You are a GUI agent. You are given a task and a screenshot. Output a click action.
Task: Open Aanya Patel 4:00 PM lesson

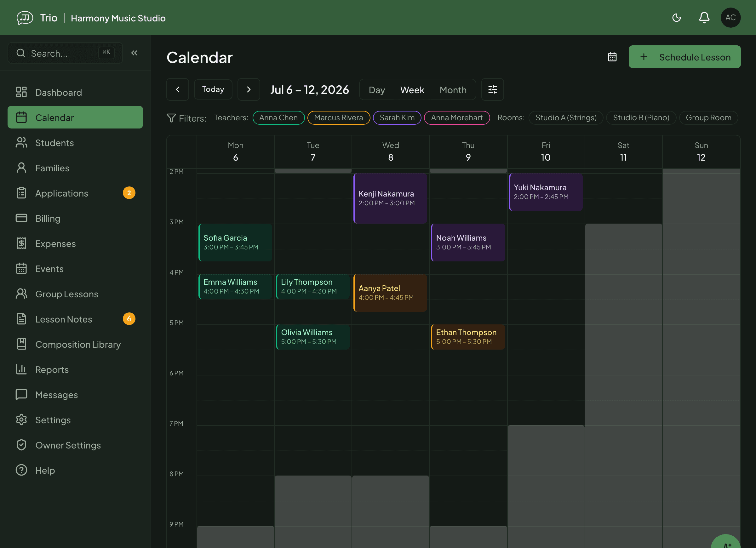[390, 293]
